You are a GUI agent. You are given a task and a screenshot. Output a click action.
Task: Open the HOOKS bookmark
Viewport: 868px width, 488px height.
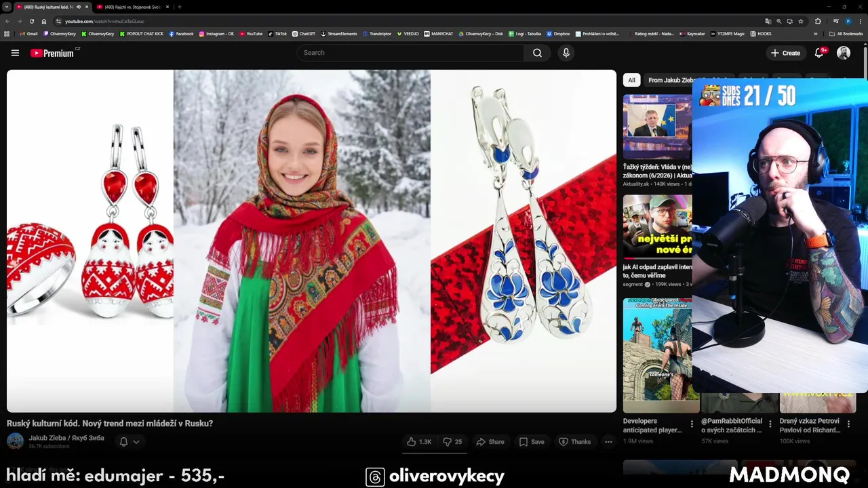click(x=761, y=33)
